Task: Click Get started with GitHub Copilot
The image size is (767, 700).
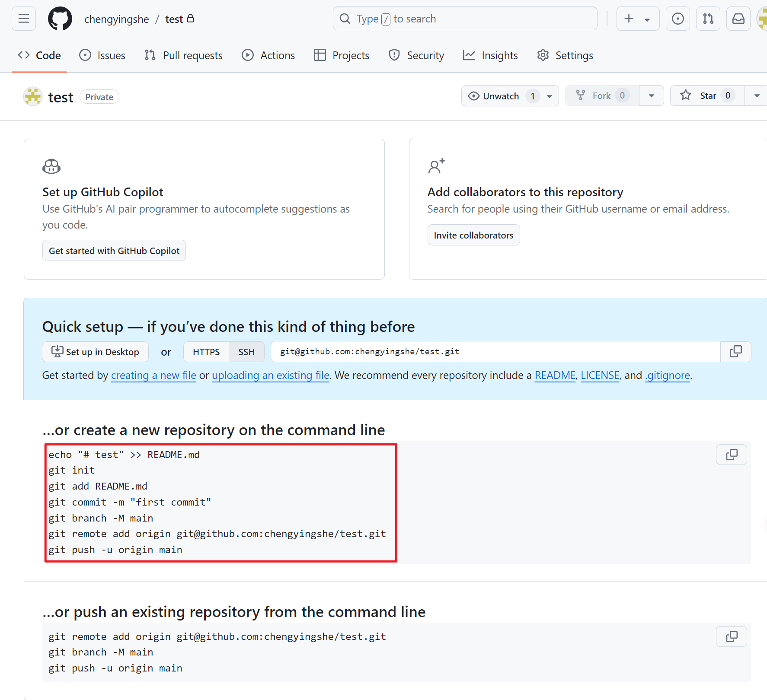Action: [x=114, y=251]
